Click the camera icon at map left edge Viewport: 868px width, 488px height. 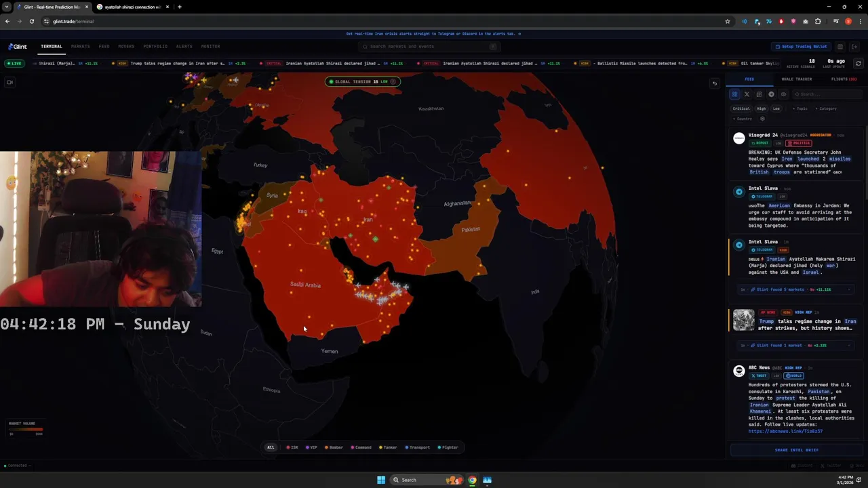tap(9, 82)
